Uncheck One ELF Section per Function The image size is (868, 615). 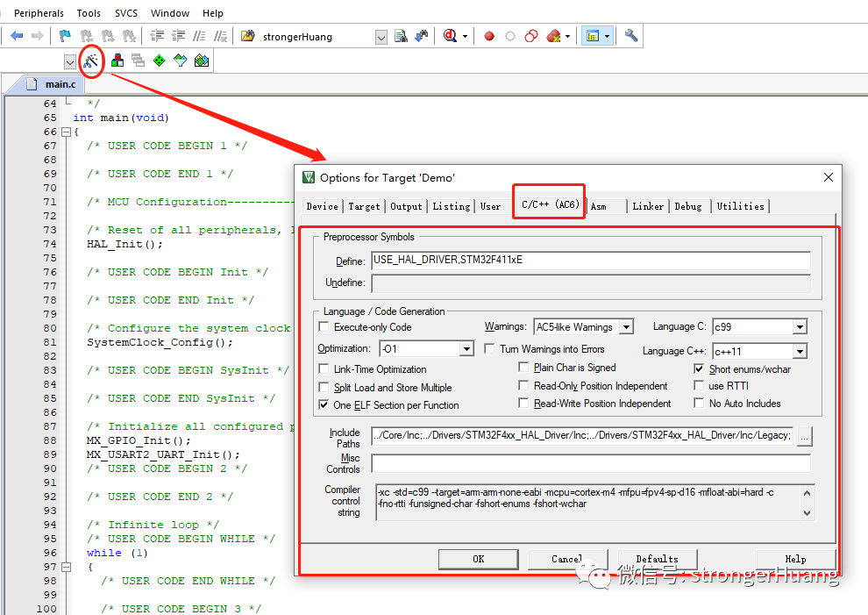pyautogui.click(x=325, y=405)
